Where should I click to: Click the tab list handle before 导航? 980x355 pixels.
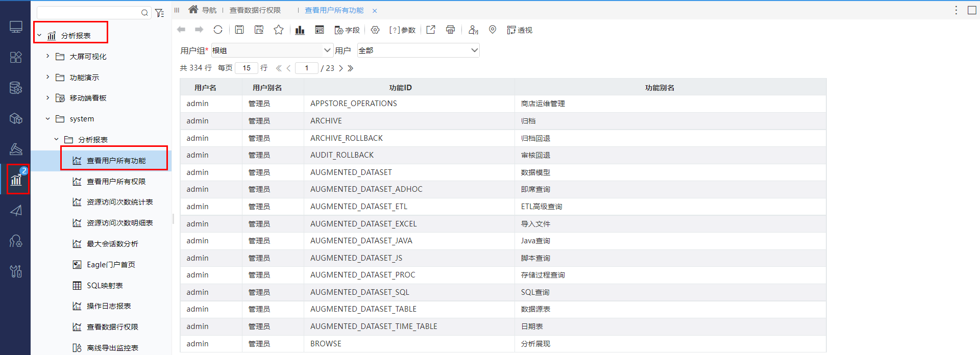coord(177,10)
